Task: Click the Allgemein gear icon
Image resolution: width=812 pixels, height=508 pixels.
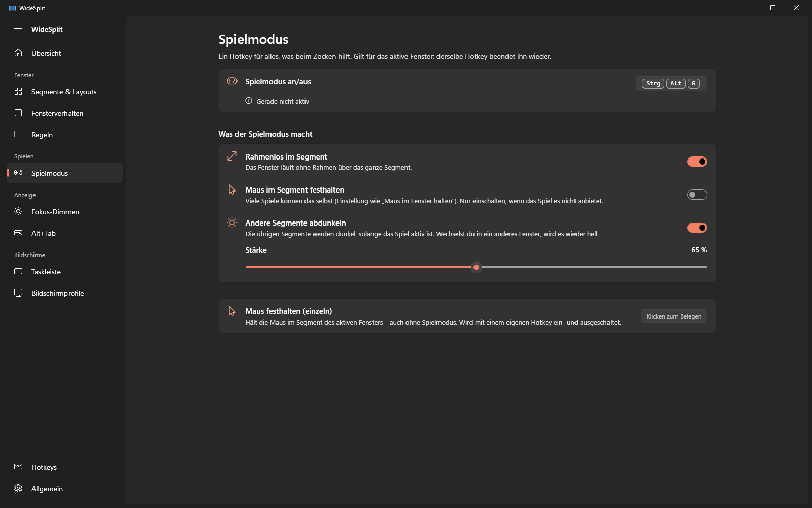Action: (x=18, y=488)
